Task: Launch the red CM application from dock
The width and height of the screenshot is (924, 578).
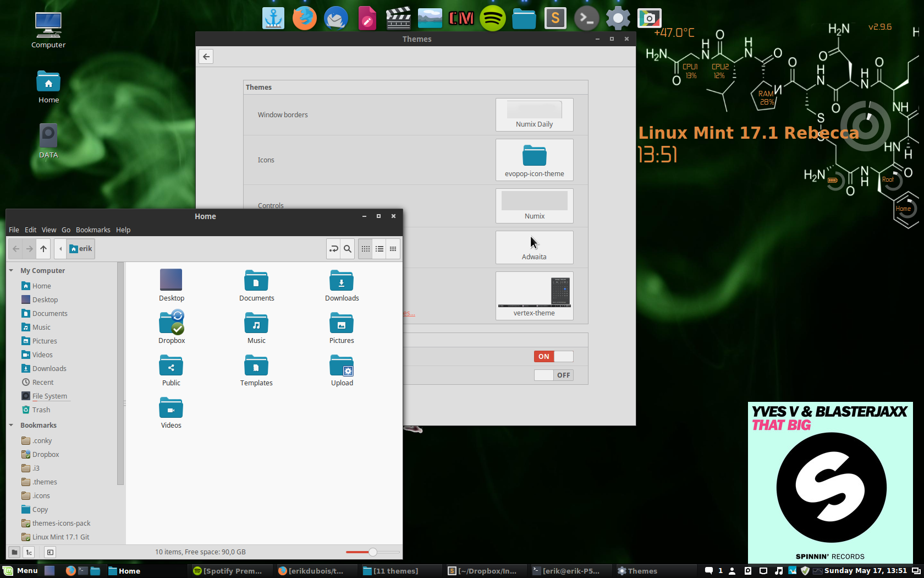Action: 461,18
